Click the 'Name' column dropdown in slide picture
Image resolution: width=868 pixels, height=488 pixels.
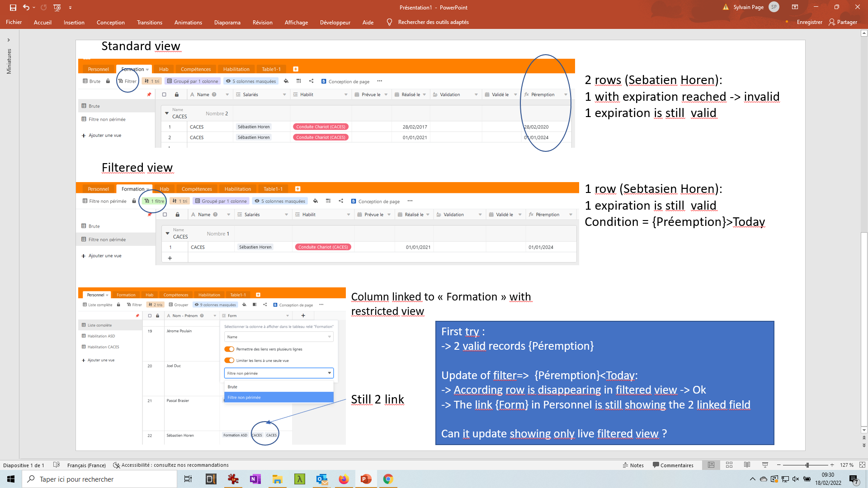[278, 337]
